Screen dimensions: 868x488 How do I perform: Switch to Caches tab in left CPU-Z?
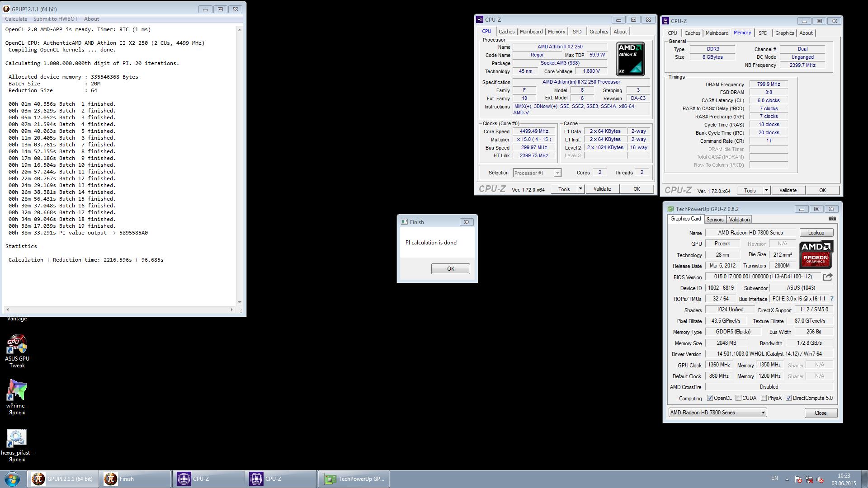(x=506, y=32)
